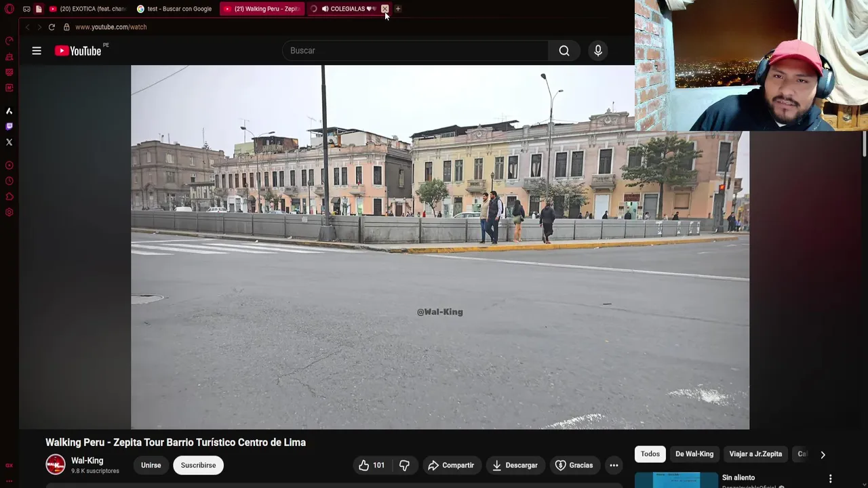This screenshot has height=488, width=868.
Task: Click the Buscar search input field
Action: 415,51
